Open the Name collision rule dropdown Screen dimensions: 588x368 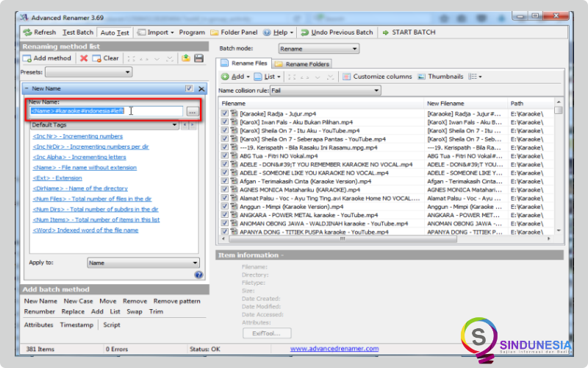click(x=325, y=91)
